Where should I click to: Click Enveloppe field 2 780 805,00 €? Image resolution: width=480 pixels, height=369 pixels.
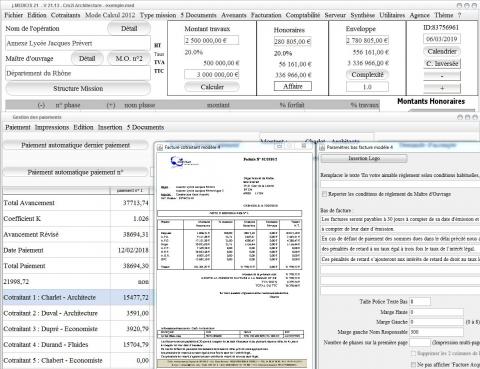[367, 40]
